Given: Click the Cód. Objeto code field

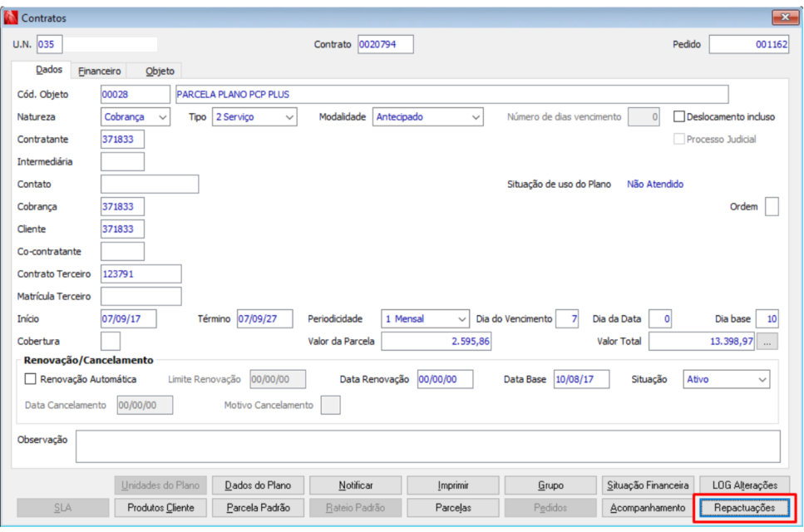Looking at the screenshot, I should [x=136, y=94].
